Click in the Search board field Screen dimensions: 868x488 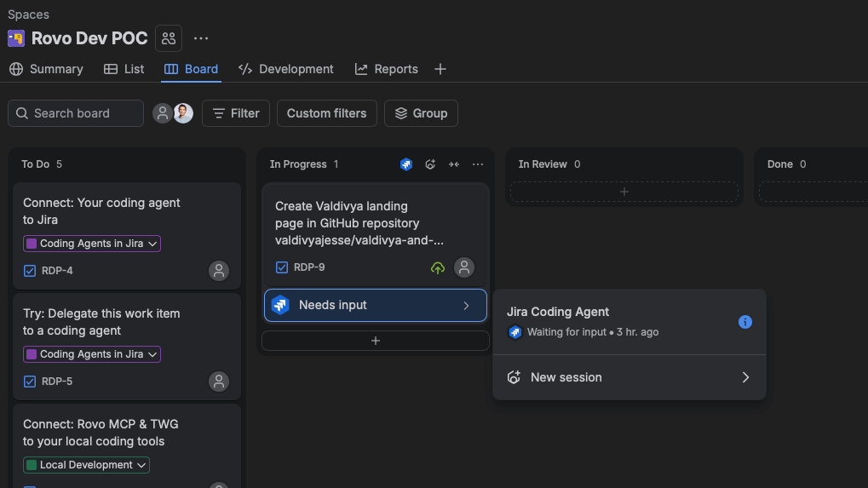[76, 113]
